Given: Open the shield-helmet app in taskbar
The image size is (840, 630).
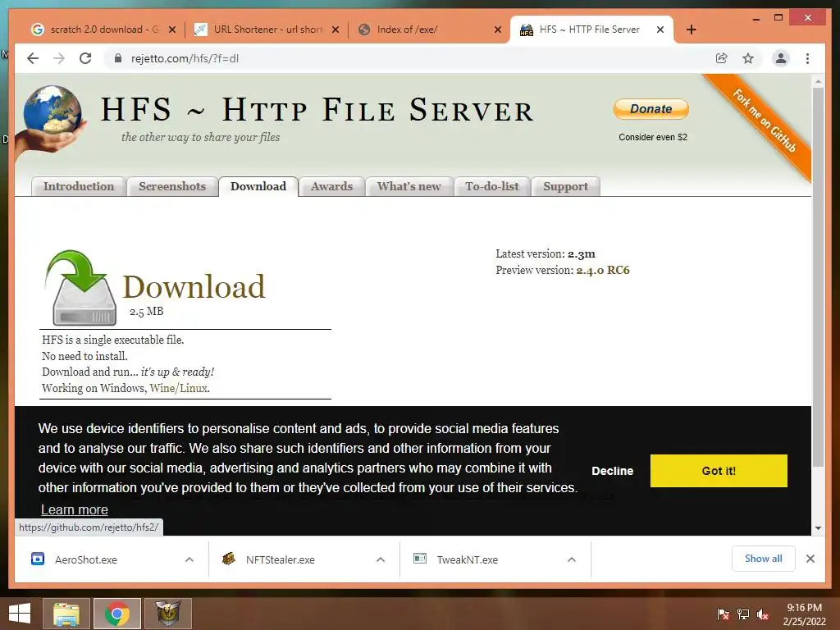Looking at the screenshot, I should click(167, 614).
